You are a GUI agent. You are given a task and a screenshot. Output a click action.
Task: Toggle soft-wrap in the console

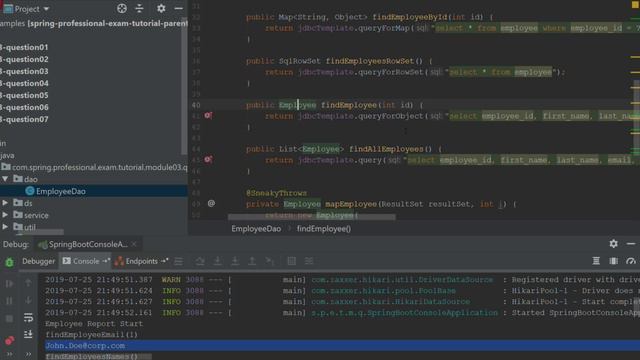28,317
